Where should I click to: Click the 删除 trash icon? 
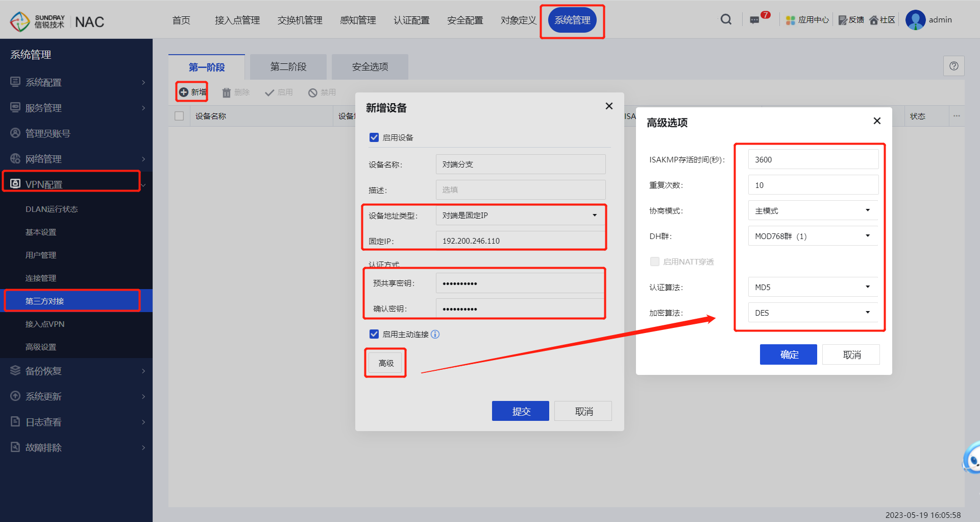(x=227, y=92)
